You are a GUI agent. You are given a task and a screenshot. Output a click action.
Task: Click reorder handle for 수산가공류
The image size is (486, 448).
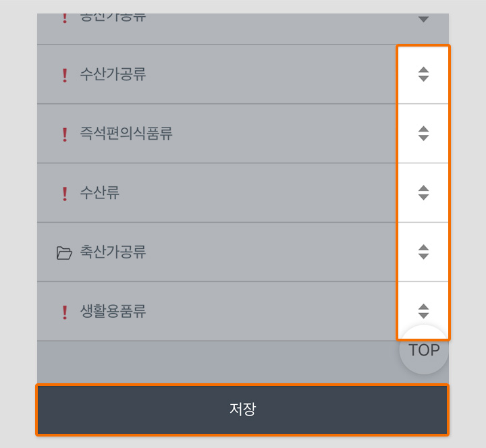pyautogui.click(x=423, y=74)
